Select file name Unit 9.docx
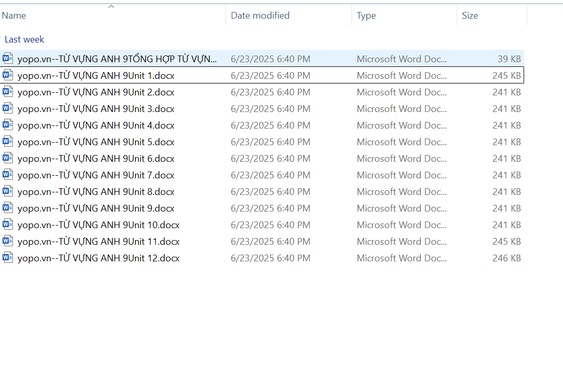The width and height of the screenshot is (563, 392). click(x=96, y=208)
